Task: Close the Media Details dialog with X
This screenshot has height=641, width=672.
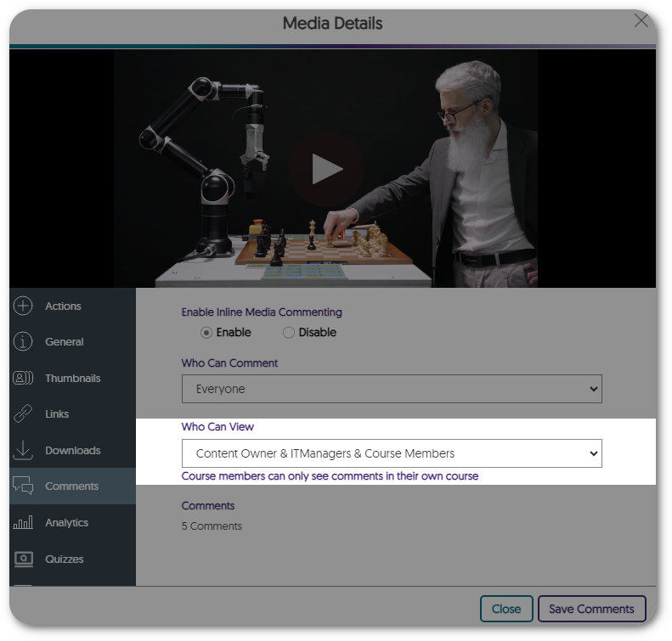Action: (x=641, y=20)
